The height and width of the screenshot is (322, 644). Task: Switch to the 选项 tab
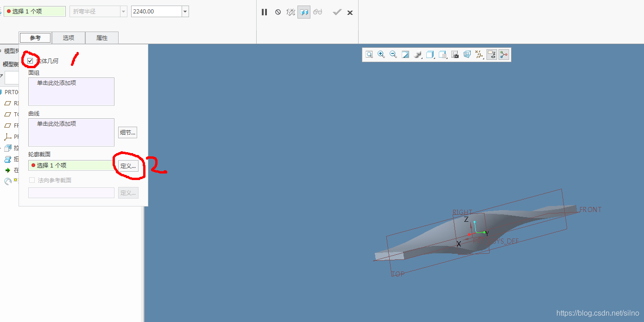pyautogui.click(x=69, y=38)
